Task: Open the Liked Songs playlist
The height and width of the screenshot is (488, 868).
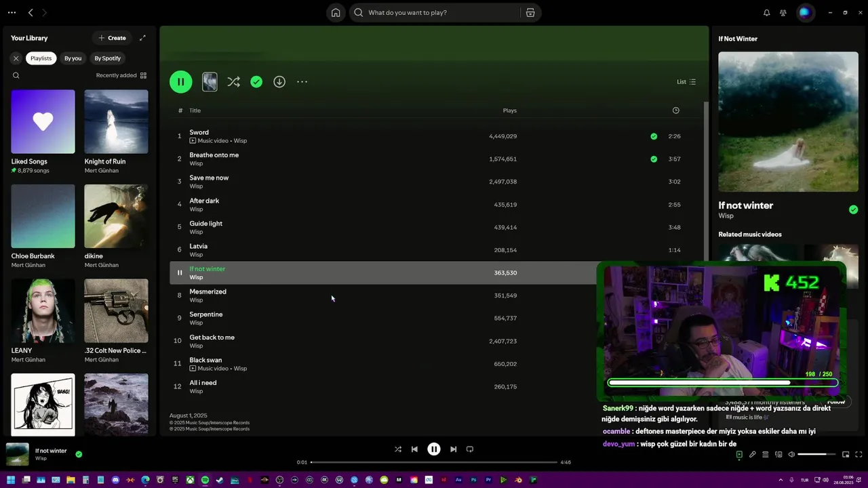Action: point(43,132)
